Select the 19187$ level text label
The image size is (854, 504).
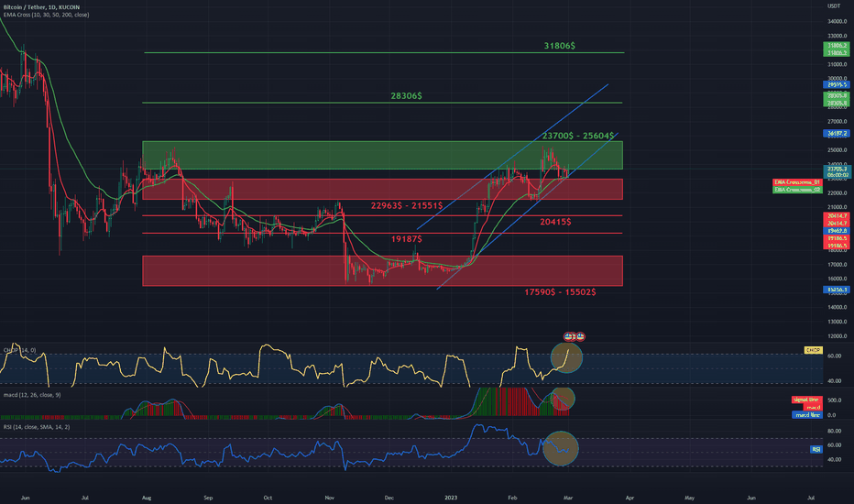pyautogui.click(x=406, y=239)
